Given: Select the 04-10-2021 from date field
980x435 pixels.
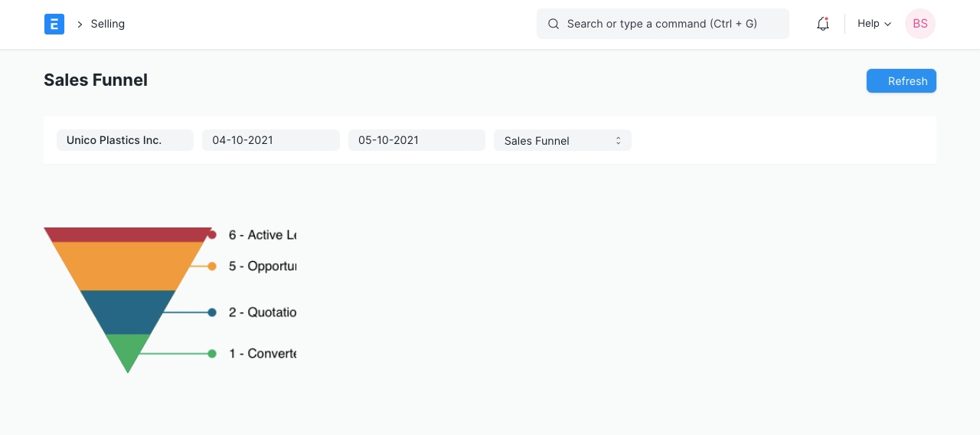Looking at the screenshot, I should [x=270, y=140].
